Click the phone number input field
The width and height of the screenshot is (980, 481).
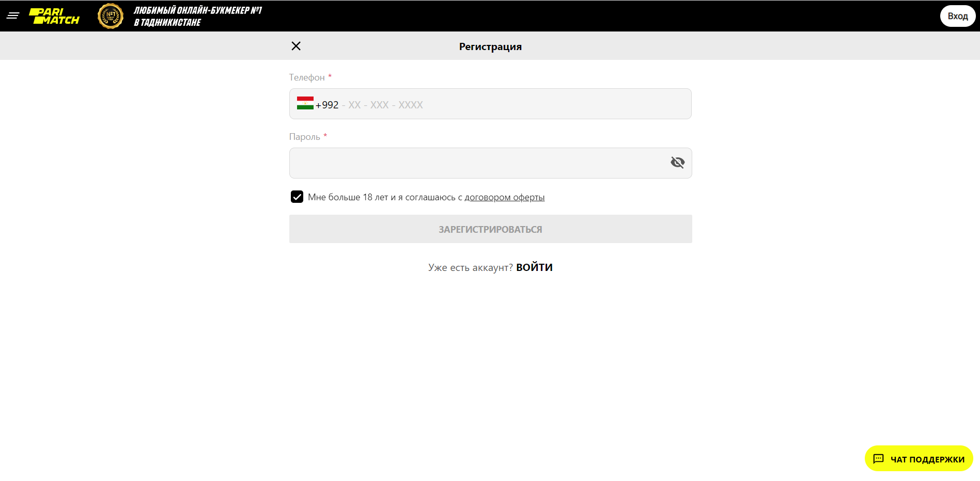tap(490, 104)
